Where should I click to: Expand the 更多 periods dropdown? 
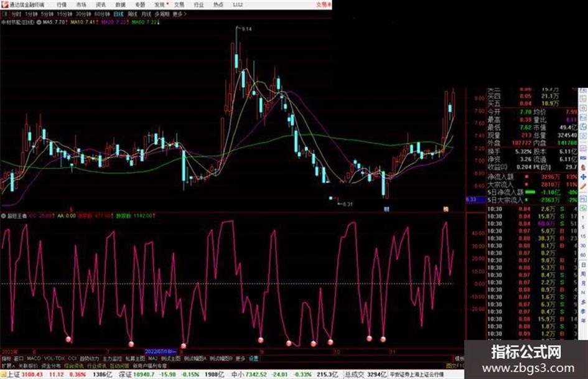(179, 14)
